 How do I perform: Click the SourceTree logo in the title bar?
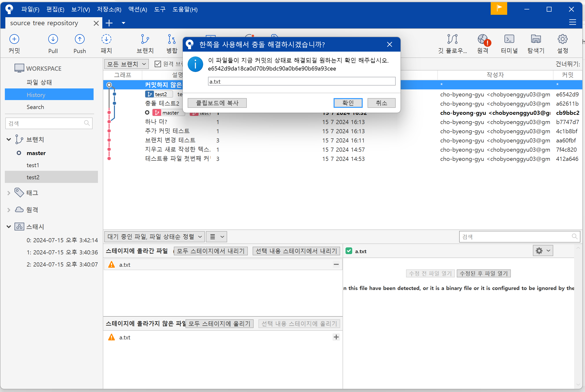tap(9, 9)
